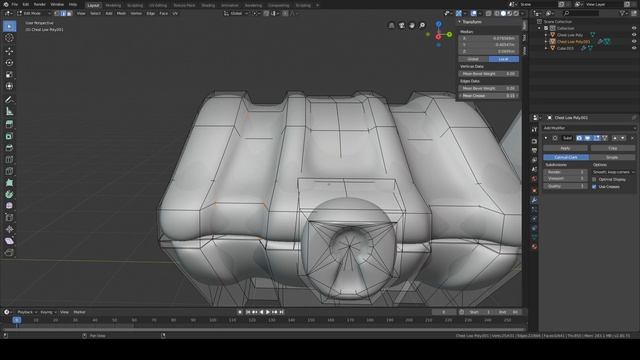Collapse the Subdivision modifier panel
This screenshot has width=640, height=360.
(x=546, y=138)
